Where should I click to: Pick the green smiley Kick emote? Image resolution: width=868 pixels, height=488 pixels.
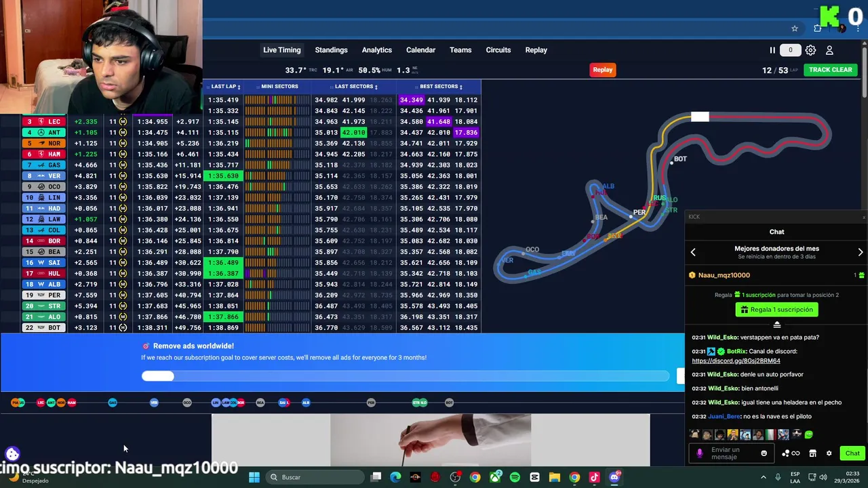(x=808, y=435)
